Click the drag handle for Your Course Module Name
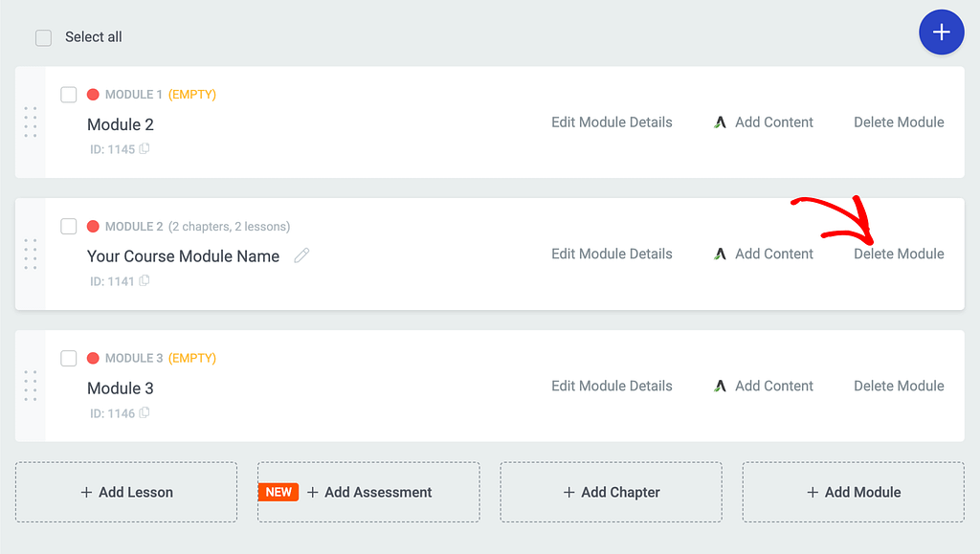Screen dimensions: 980x554 click(31, 255)
